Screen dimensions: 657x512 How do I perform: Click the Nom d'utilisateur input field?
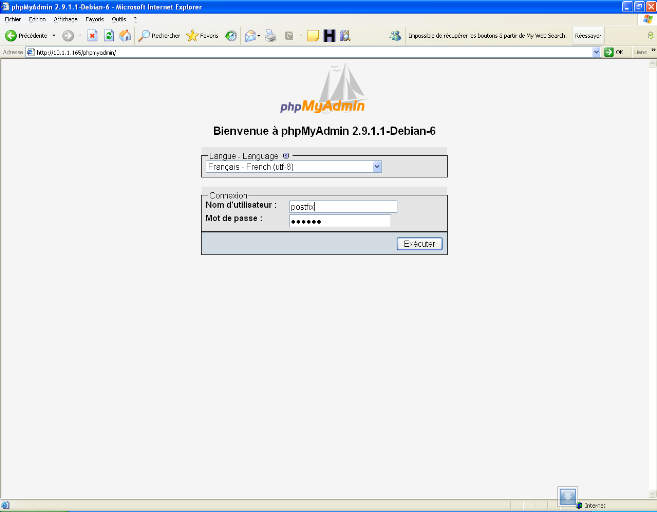tap(343, 207)
